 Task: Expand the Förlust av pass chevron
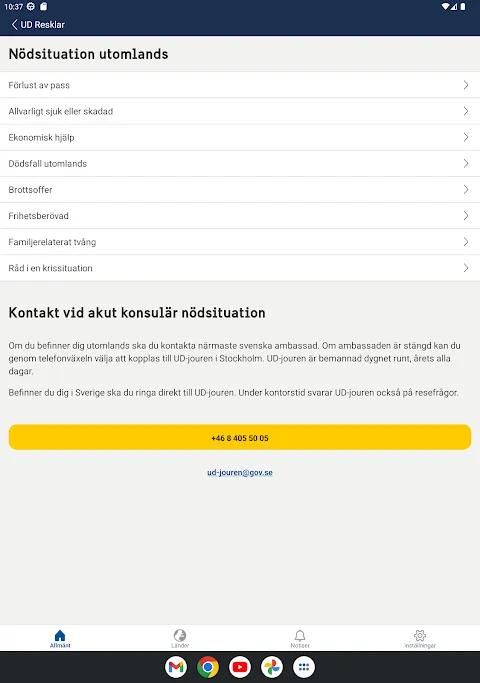point(466,85)
